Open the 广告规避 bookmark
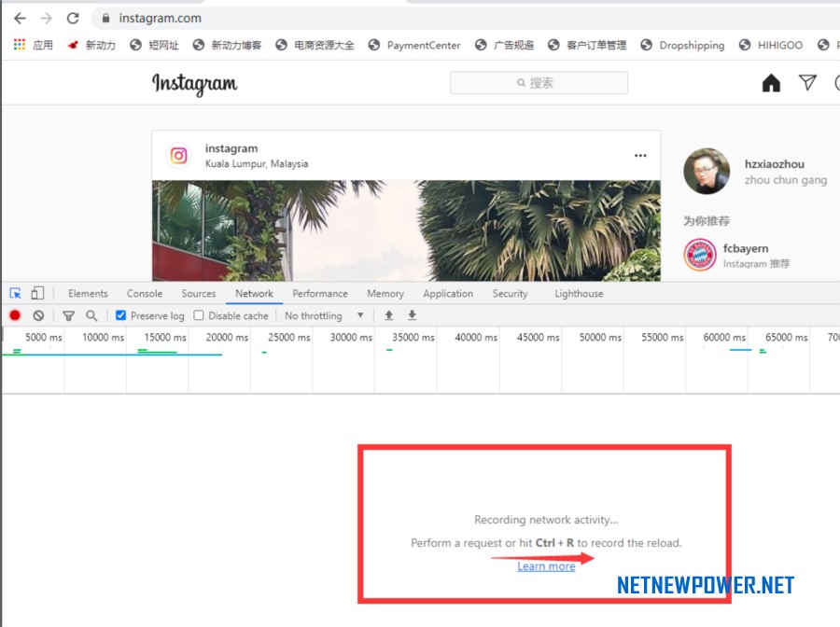840x627 pixels. click(x=504, y=45)
